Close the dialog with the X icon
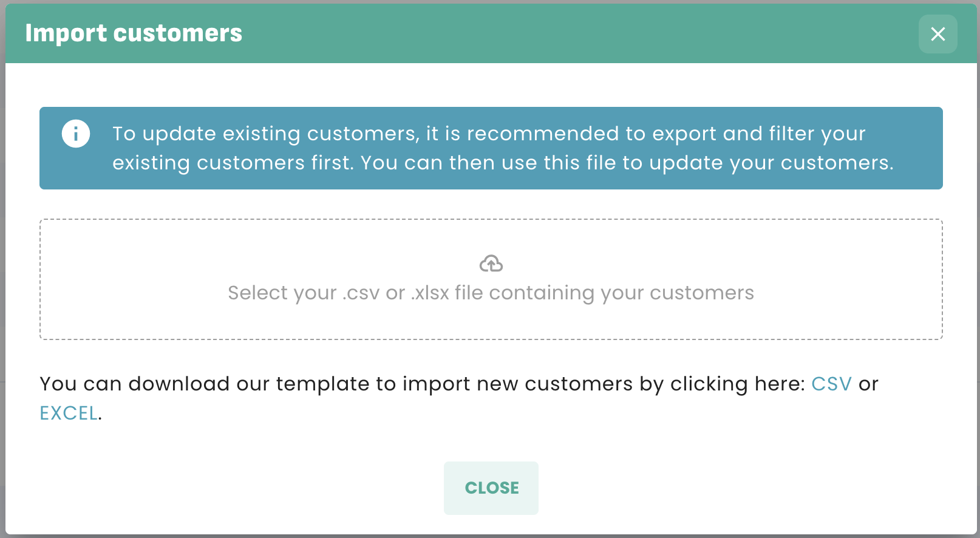Viewport: 980px width, 538px height. [937, 34]
